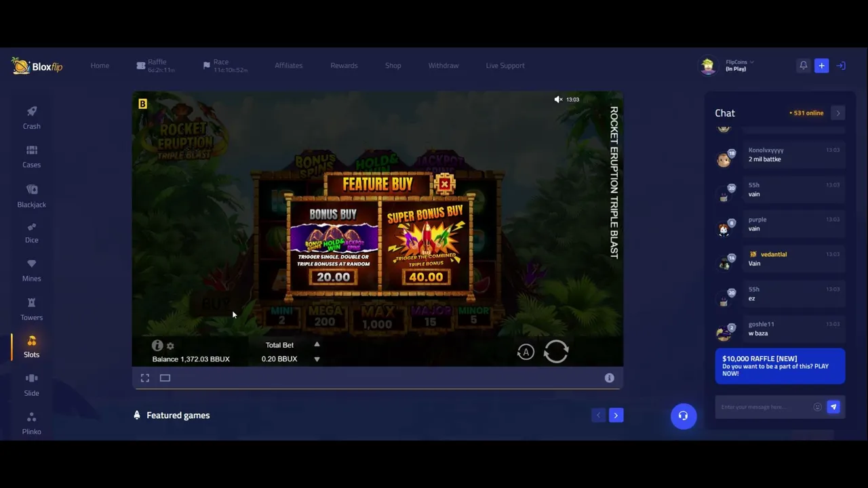Click the $10,000 Raffle banner

(x=780, y=366)
